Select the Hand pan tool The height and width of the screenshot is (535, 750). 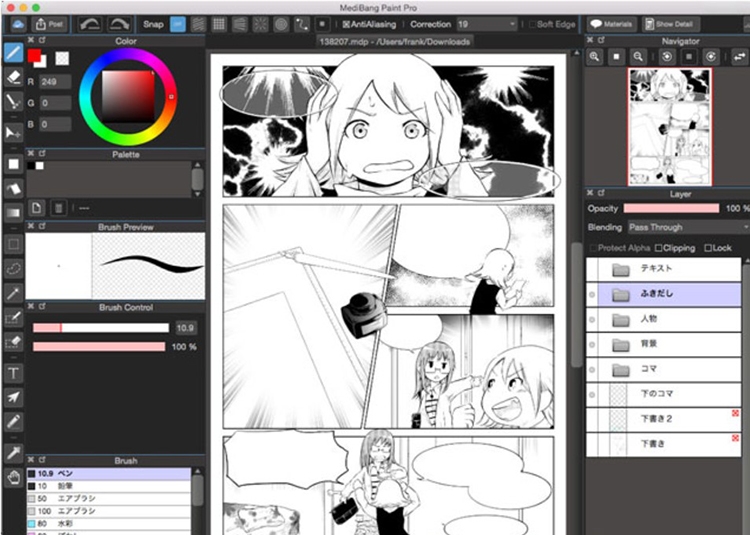[13, 477]
